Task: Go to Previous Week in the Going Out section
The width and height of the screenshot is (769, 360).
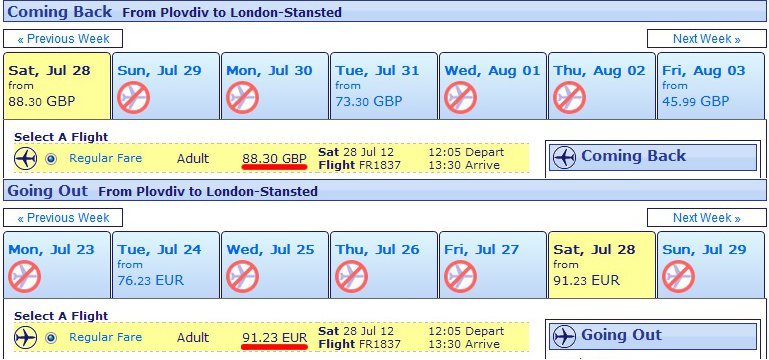Action: pos(63,218)
